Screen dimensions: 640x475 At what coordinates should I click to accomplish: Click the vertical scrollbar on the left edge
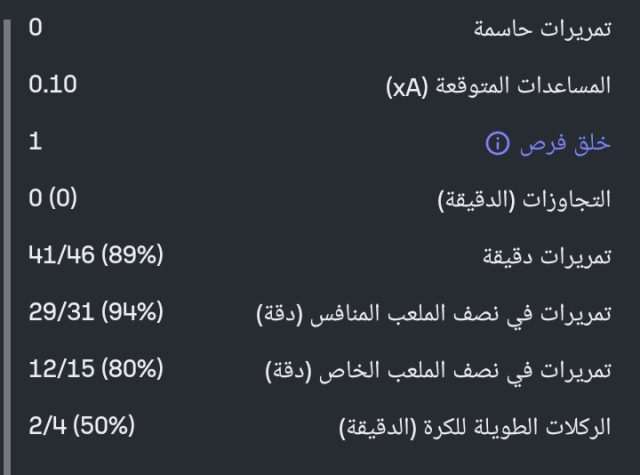pyautogui.click(x=5, y=240)
